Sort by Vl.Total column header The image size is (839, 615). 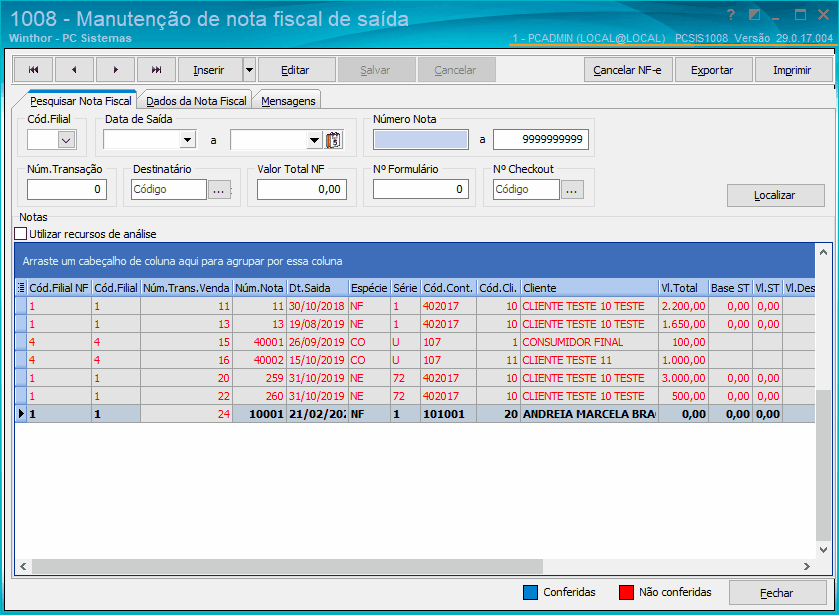pos(683,288)
